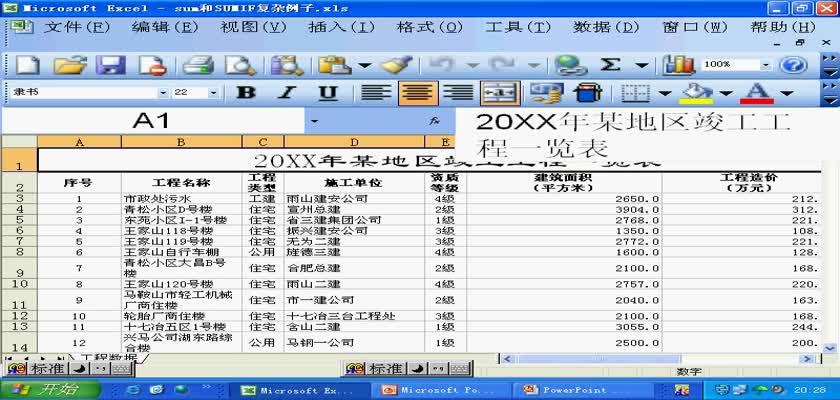
Task: Click the New workbook icon
Action: point(27,65)
